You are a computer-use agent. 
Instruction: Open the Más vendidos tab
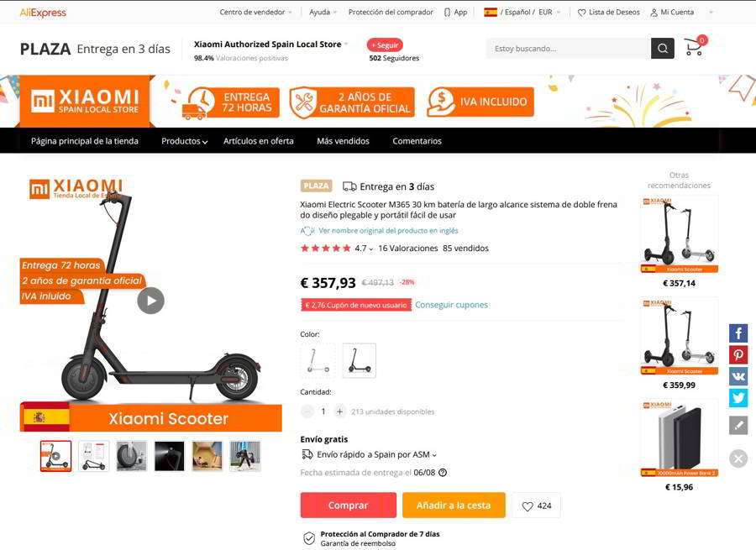343,141
